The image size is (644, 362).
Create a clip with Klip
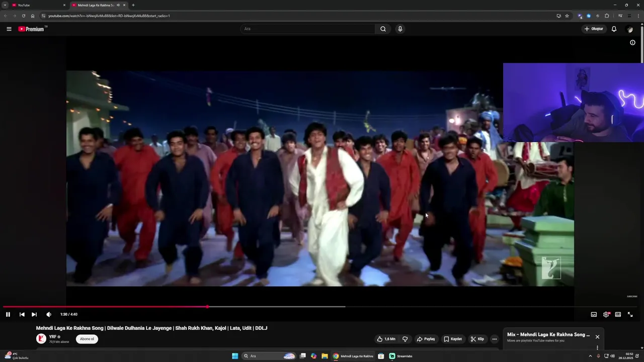point(477,339)
